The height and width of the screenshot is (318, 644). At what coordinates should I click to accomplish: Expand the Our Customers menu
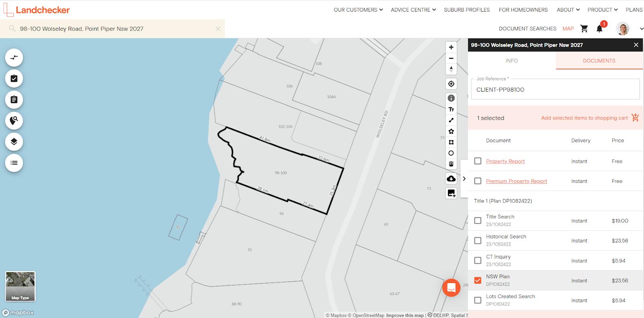(358, 10)
